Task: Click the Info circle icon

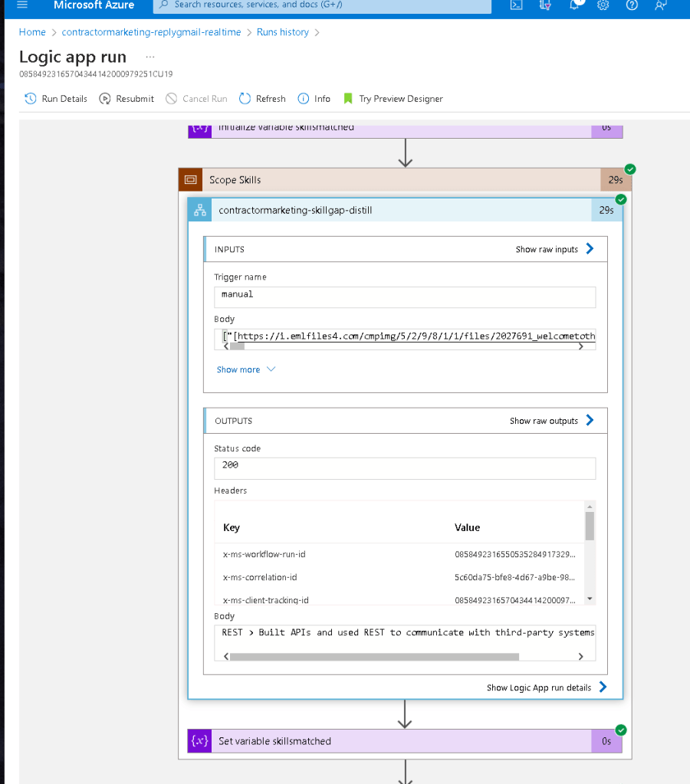Action: pyautogui.click(x=304, y=99)
